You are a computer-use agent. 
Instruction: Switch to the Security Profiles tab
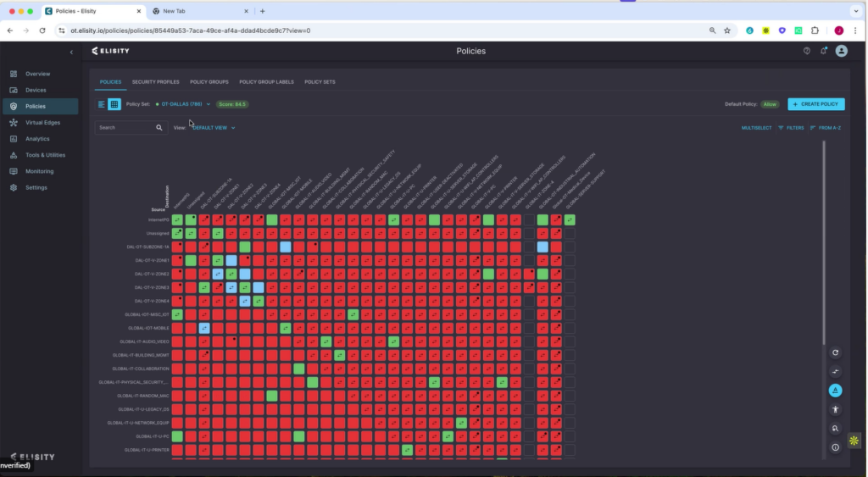point(156,82)
